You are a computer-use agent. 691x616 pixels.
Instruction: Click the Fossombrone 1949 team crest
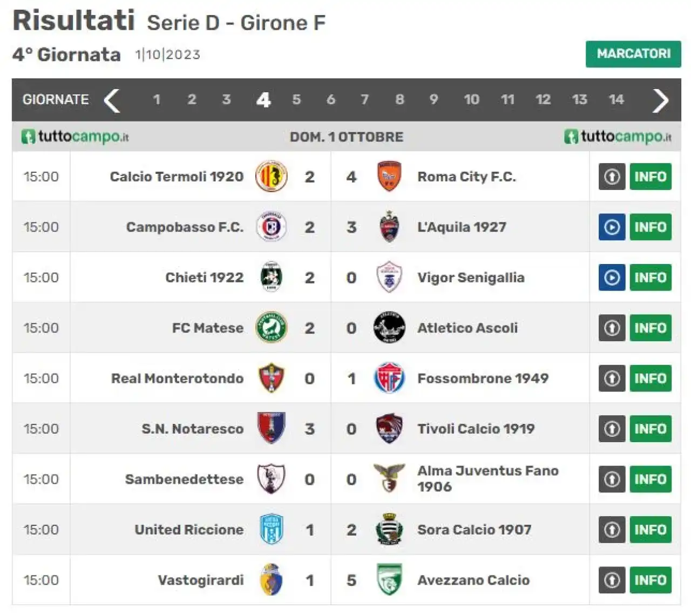click(x=389, y=378)
